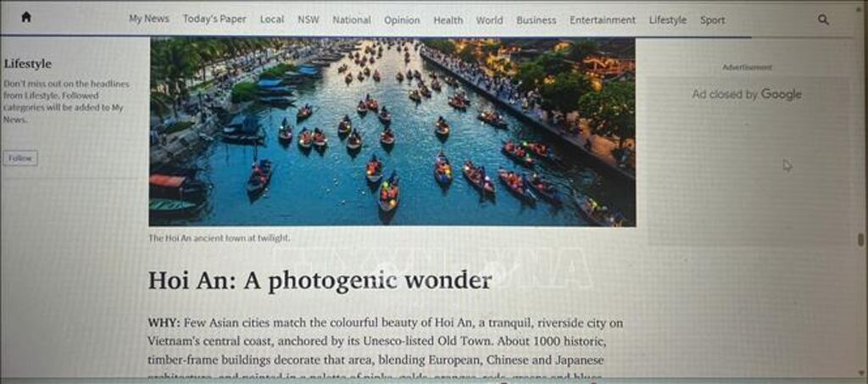Click the home icon in navigation bar
Screen dimensions: 868x384
click(x=26, y=18)
